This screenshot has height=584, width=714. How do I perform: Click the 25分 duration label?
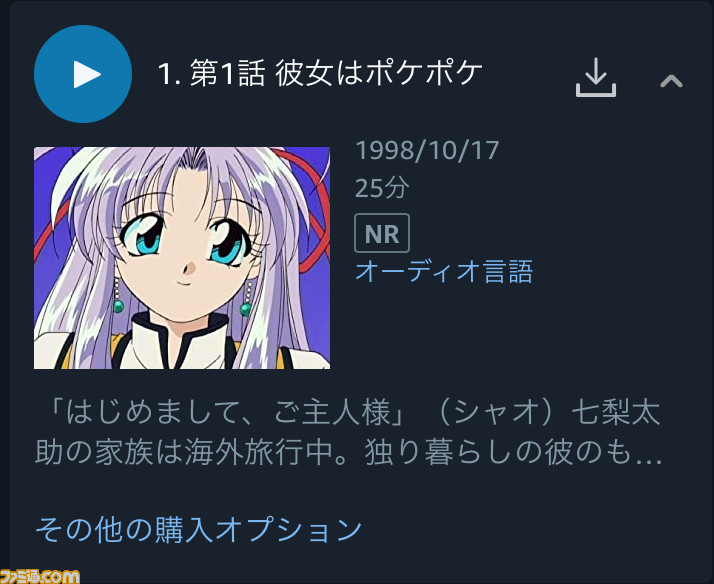(x=382, y=188)
